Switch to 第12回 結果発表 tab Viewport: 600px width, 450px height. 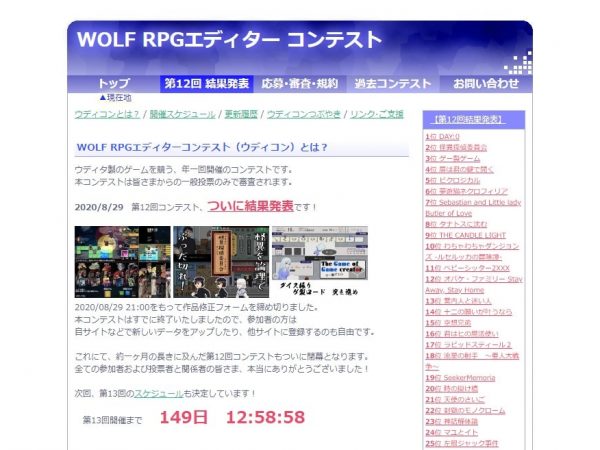[x=207, y=83]
